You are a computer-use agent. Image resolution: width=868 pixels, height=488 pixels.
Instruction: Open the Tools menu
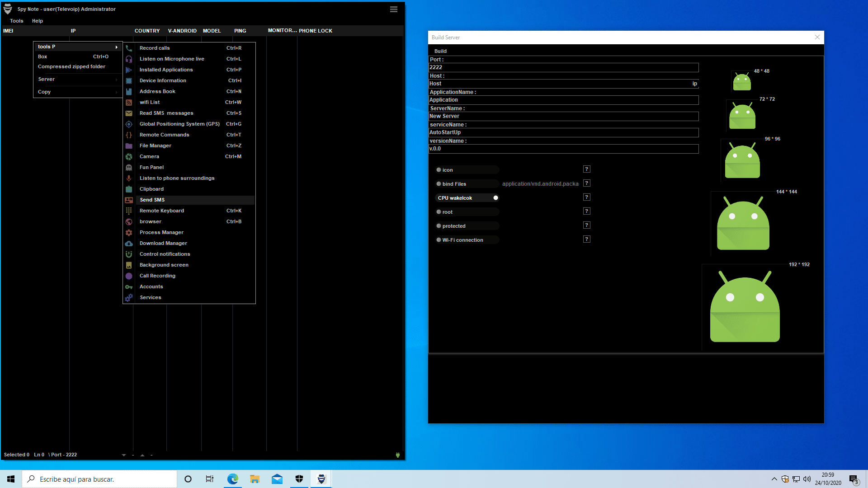(x=16, y=21)
